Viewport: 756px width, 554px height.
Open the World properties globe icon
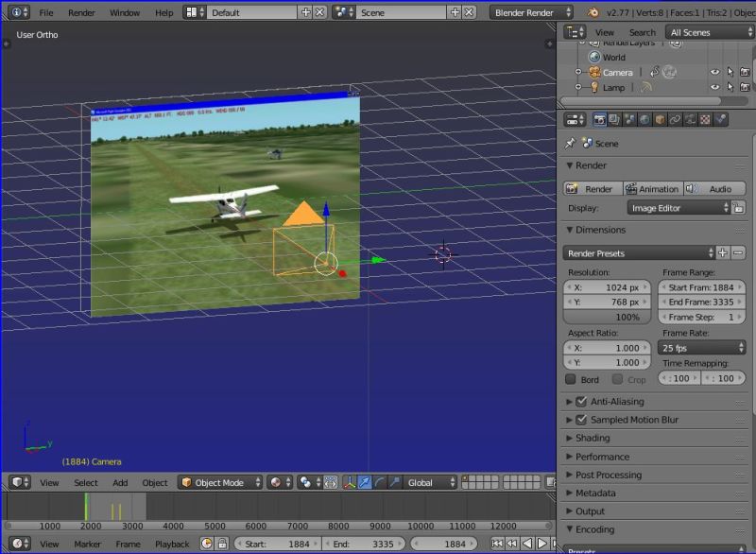643,120
